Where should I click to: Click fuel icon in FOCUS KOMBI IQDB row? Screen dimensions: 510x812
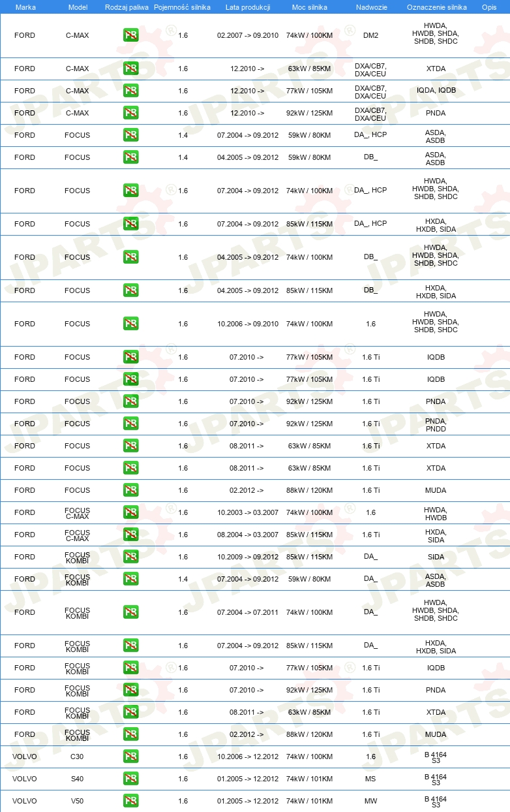130,668
